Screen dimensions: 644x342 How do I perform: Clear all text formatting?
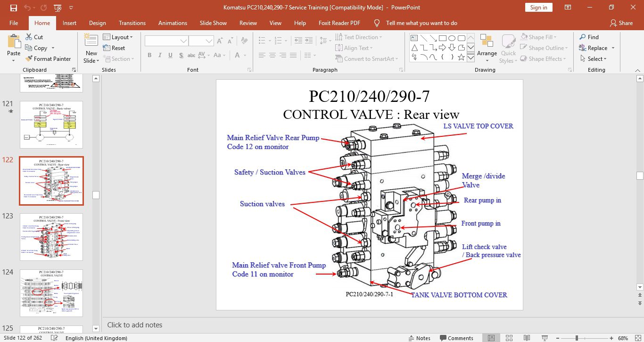point(244,41)
